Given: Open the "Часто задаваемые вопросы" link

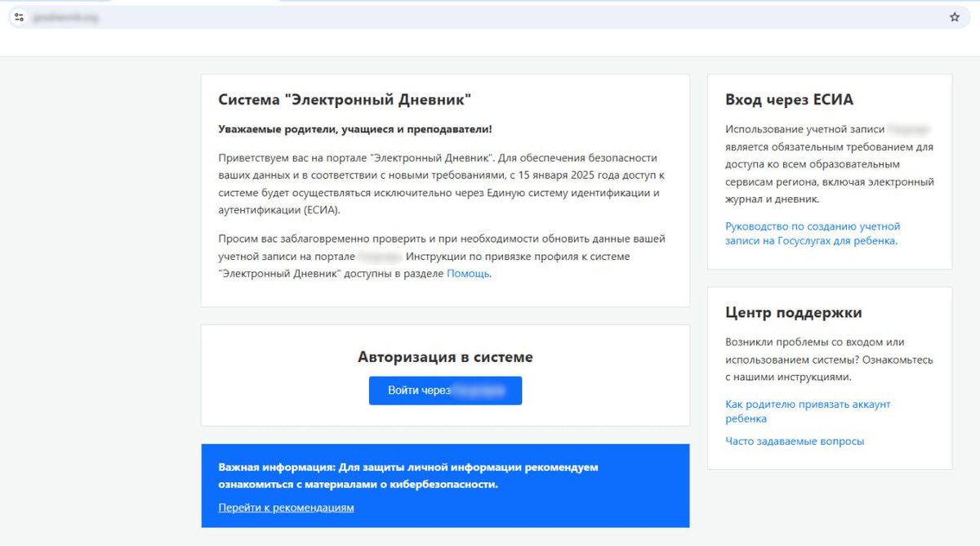Looking at the screenshot, I should pyautogui.click(x=794, y=441).
